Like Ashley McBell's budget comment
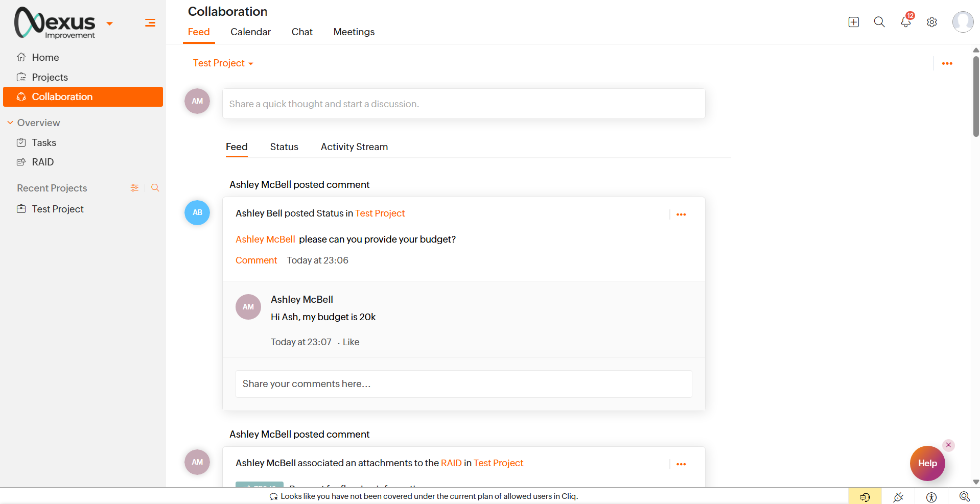The height and width of the screenshot is (504, 980). (x=351, y=342)
